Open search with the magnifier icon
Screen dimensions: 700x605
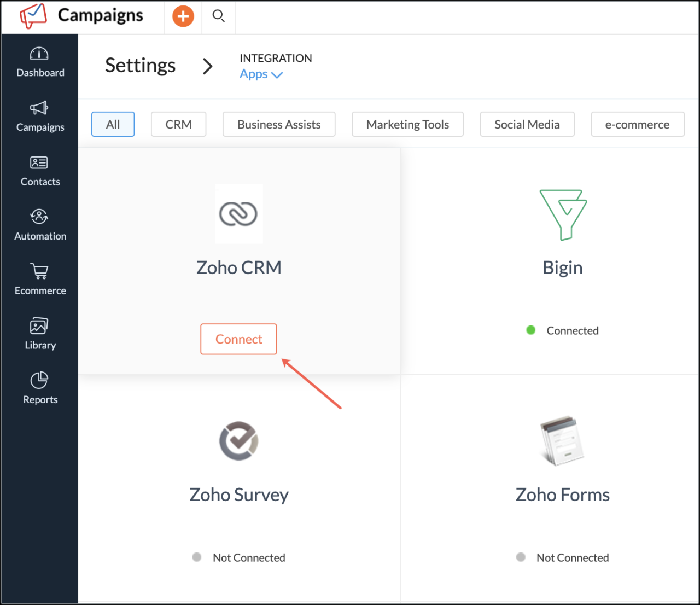click(x=219, y=16)
